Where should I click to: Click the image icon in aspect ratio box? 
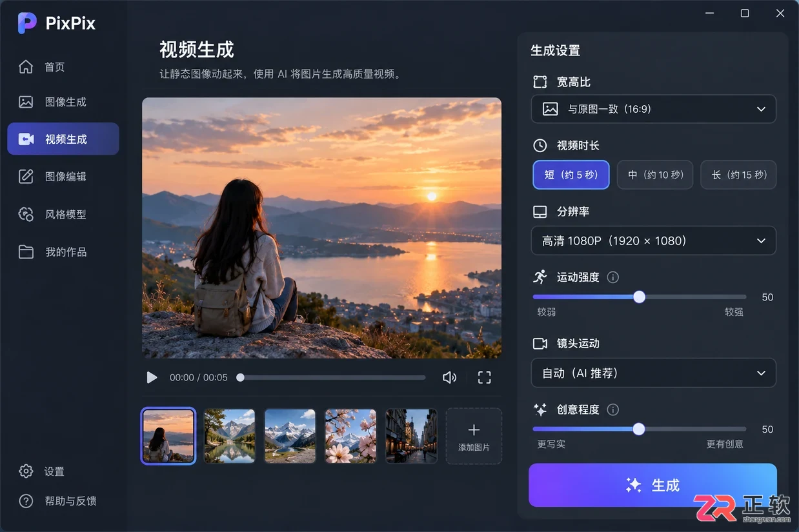[550, 109]
